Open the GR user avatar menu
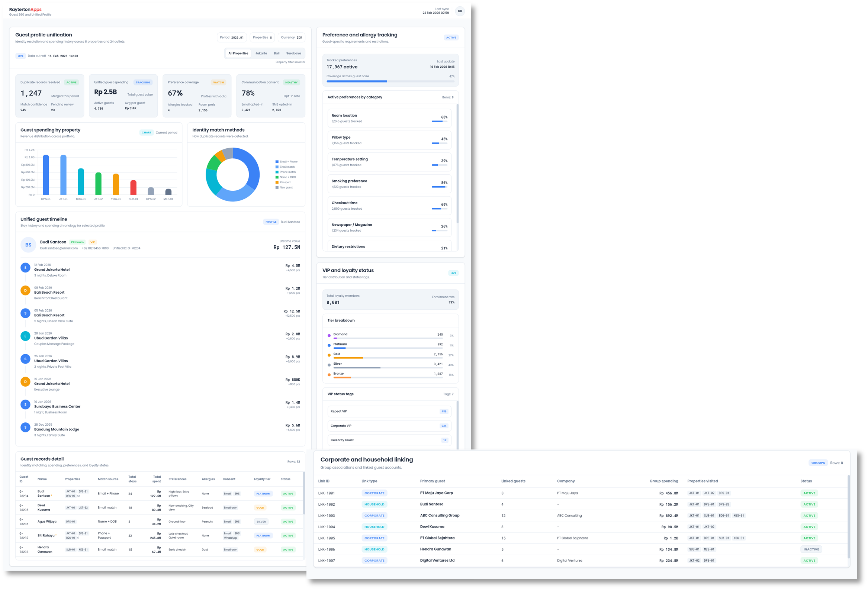This screenshot has width=868, height=590. point(460,11)
